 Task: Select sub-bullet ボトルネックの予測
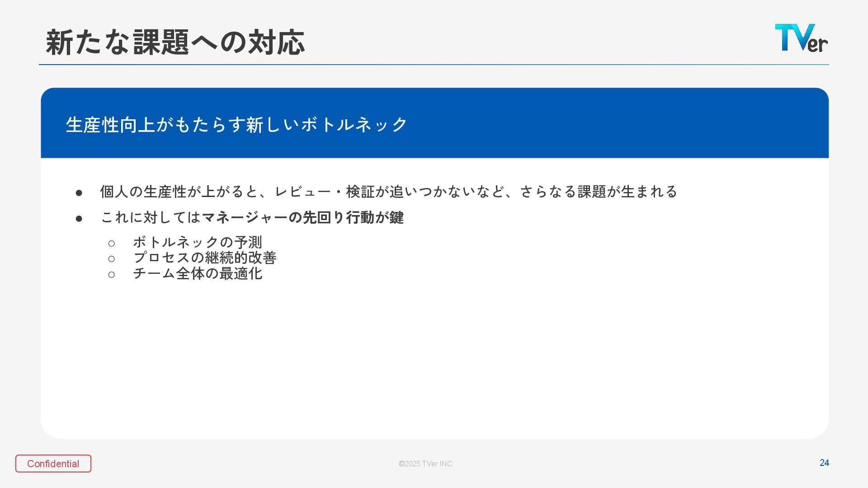198,242
